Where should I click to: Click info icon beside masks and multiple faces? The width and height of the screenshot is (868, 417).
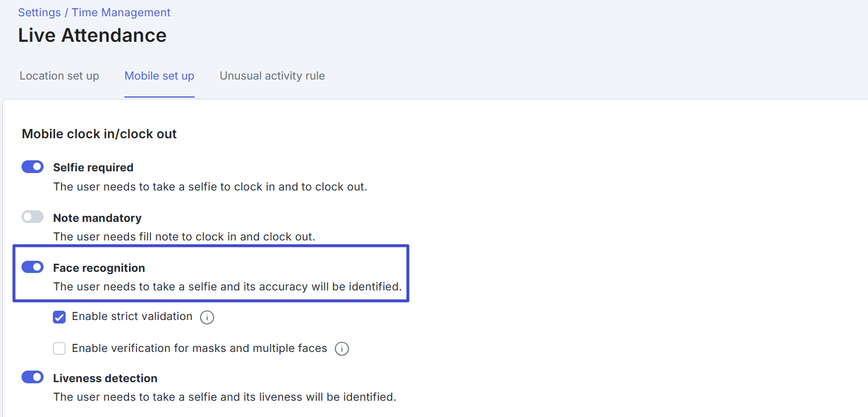(342, 349)
